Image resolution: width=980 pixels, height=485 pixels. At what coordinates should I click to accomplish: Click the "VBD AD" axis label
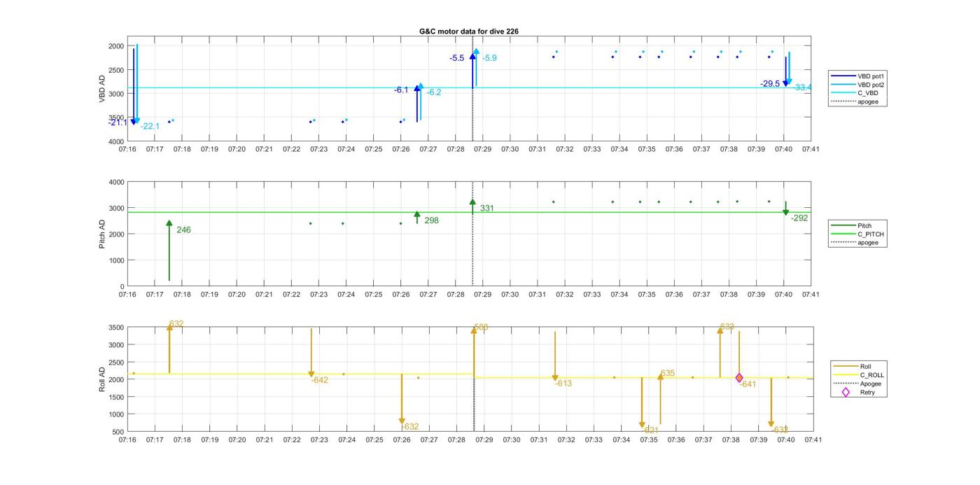102,88
